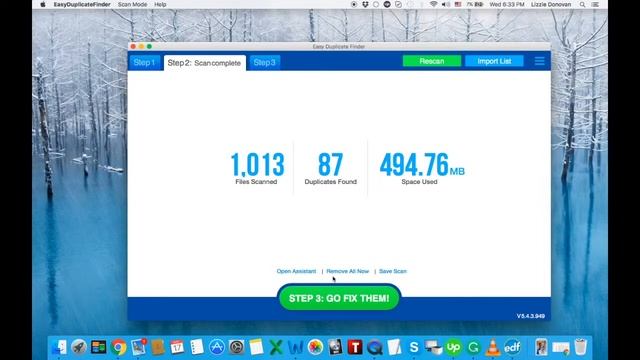Click the Import List button
Screen dimensions: 640x360
tap(494, 61)
